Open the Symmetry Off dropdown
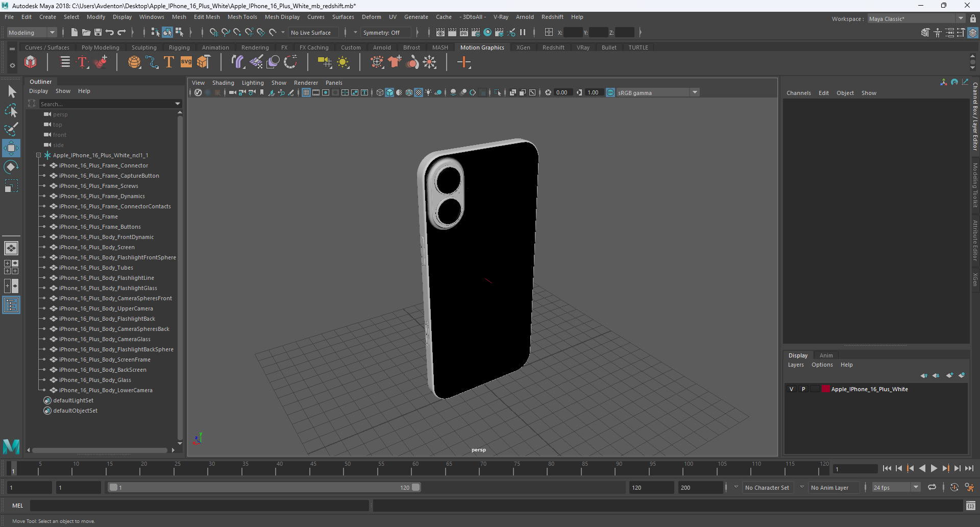Viewport: 980px width, 527px height. click(x=386, y=32)
